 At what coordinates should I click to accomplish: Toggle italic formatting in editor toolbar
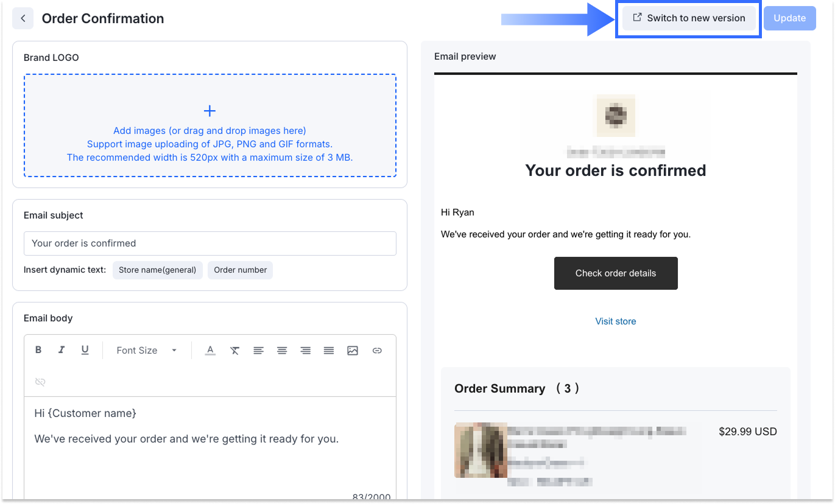(x=62, y=350)
